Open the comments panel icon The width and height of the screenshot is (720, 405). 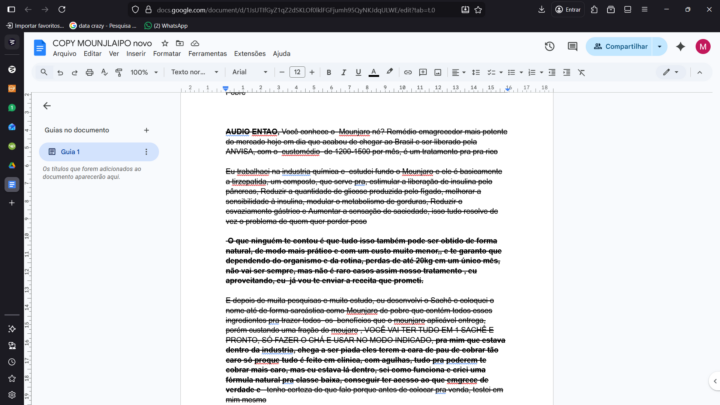coord(570,46)
